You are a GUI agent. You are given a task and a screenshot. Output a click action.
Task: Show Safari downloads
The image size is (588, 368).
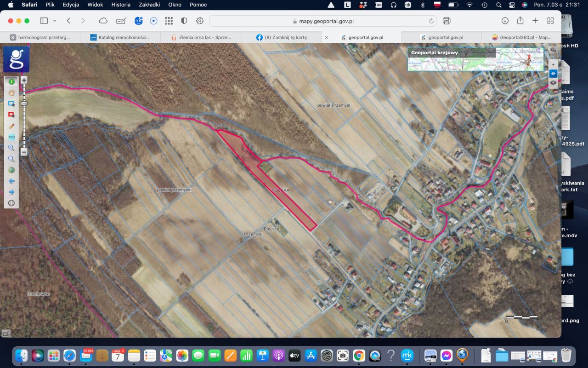tap(505, 21)
